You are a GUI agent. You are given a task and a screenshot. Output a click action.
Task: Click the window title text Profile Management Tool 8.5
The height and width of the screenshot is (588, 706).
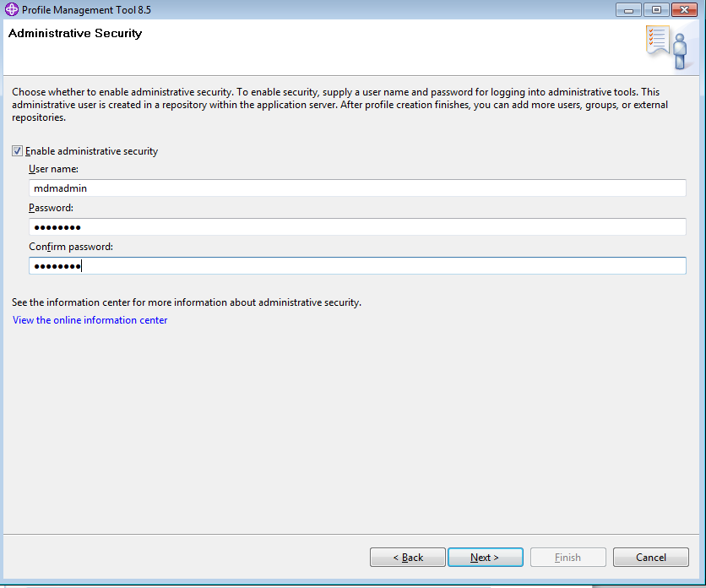(x=86, y=10)
